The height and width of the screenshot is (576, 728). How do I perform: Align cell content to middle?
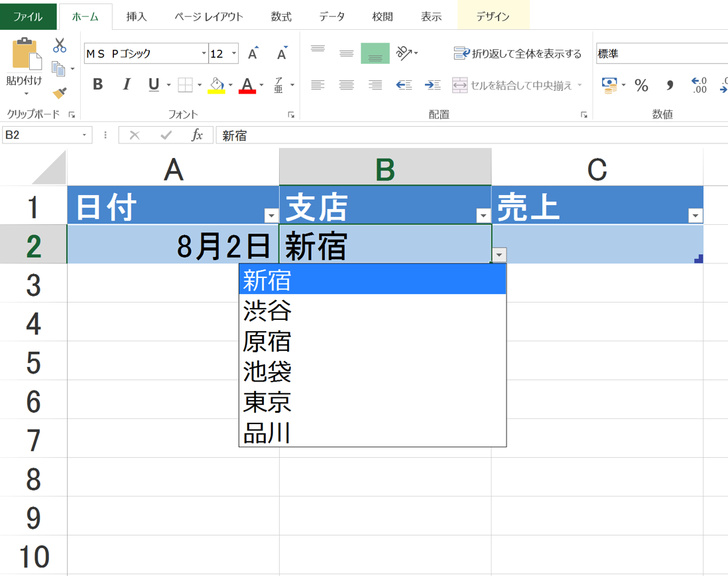346,52
